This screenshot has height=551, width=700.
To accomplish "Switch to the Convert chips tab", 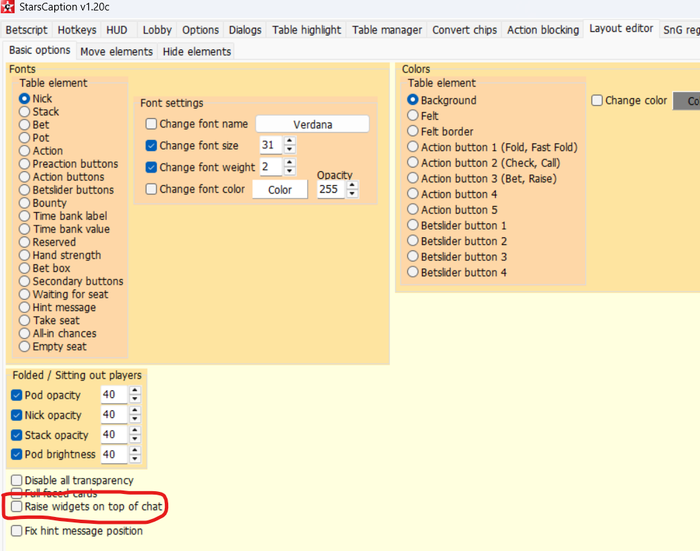I will (x=464, y=30).
